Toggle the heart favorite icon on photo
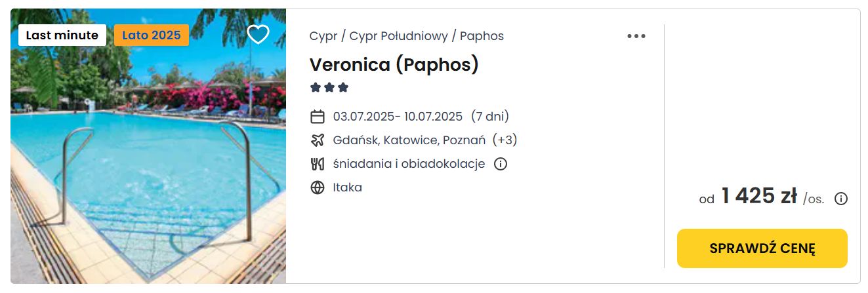The image size is (868, 293). 258,35
